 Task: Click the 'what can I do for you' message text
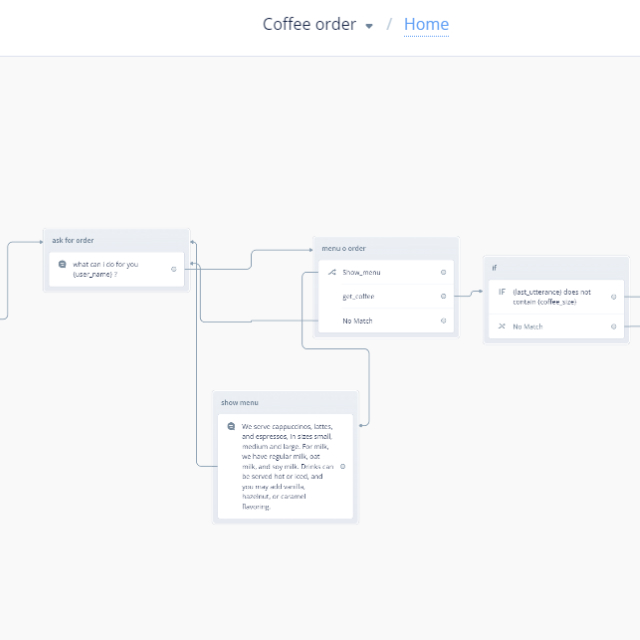(105, 269)
